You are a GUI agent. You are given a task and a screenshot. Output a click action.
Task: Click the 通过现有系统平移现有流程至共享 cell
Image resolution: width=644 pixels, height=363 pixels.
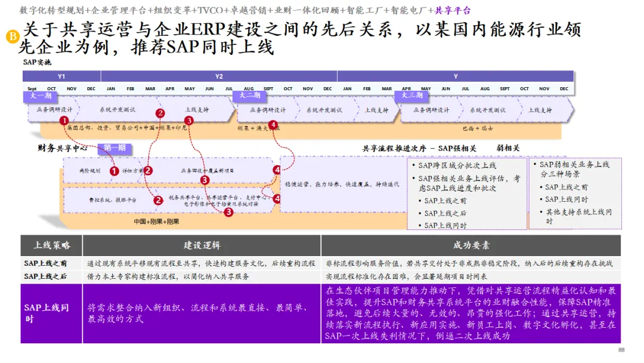202,263
